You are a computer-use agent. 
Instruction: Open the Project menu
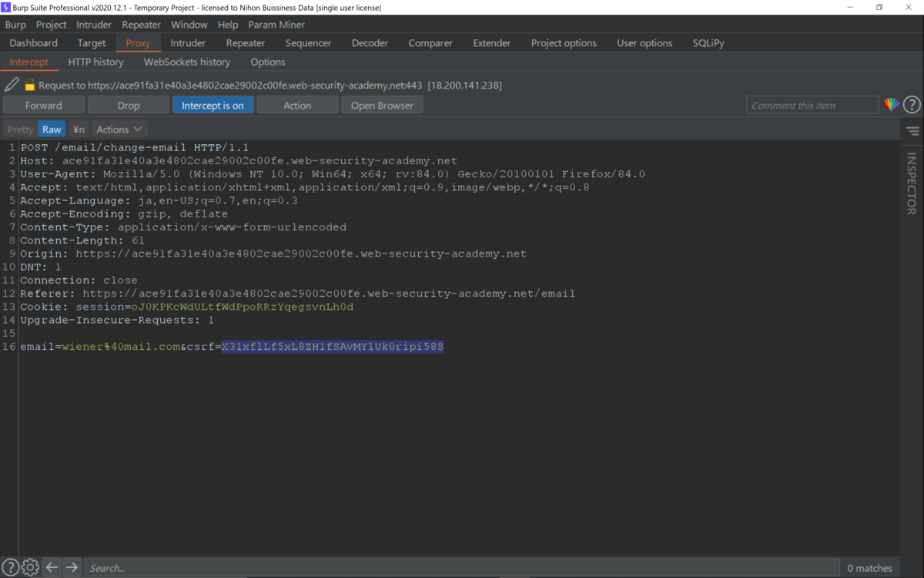coord(52,25)
